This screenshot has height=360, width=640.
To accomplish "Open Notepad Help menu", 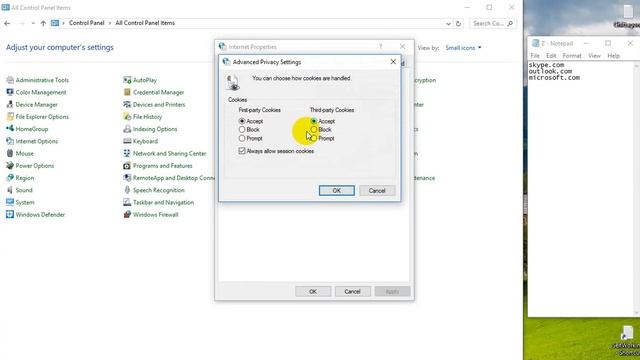I will 613,56.
